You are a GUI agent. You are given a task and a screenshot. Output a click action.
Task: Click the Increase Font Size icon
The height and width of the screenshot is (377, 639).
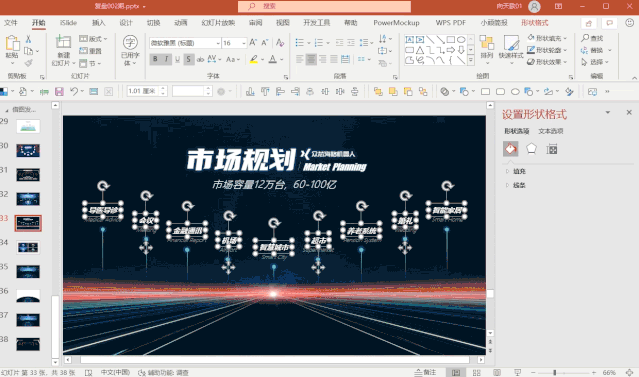(253, 42)
